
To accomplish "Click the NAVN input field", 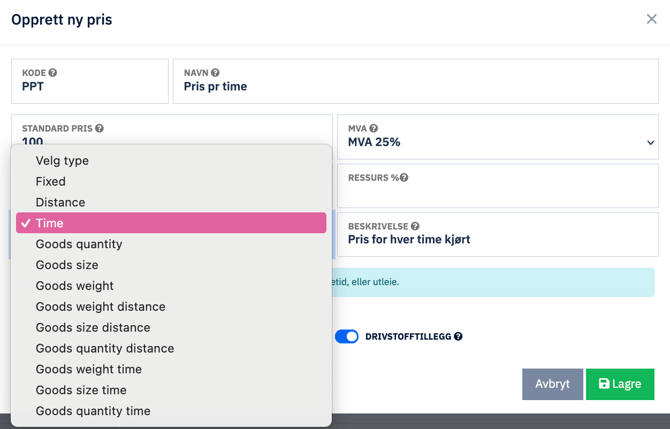I will pyautogui.click(x=415, y=87).
